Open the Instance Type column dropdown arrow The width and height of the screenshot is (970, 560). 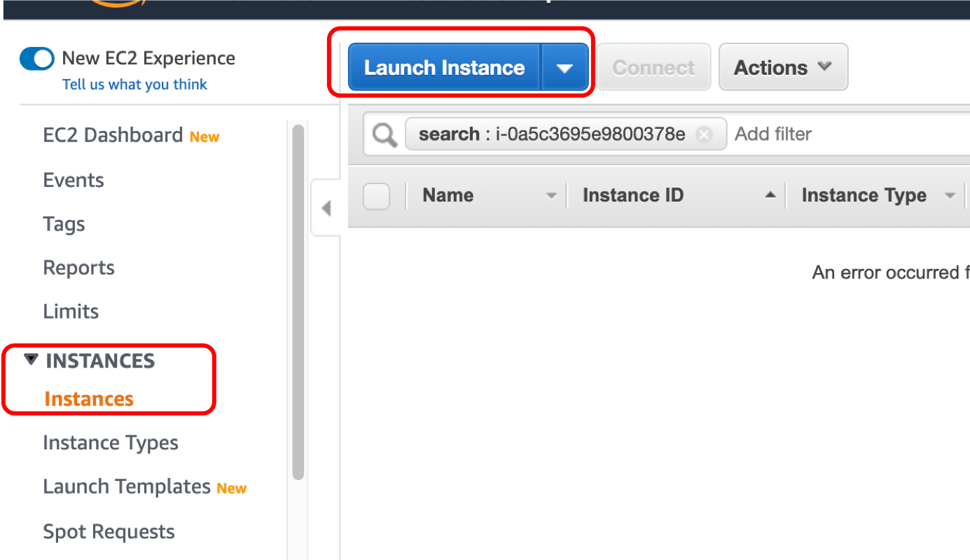(x=950, y=196)
